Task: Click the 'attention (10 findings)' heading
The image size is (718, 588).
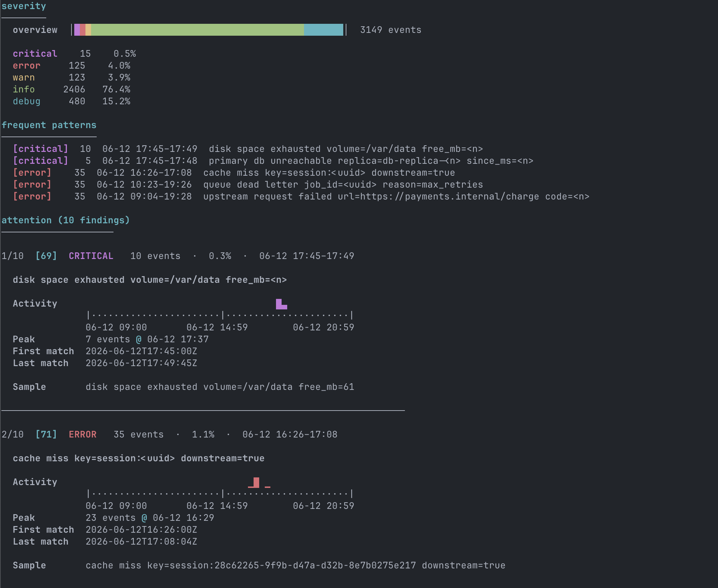Action: point(66,220)
